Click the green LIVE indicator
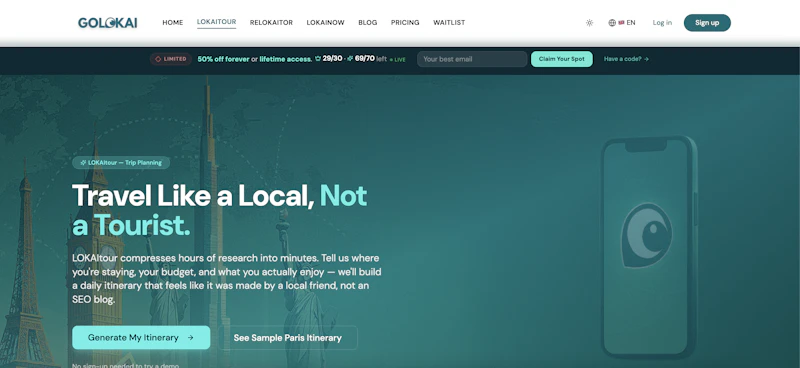 (x=397, y=60)
